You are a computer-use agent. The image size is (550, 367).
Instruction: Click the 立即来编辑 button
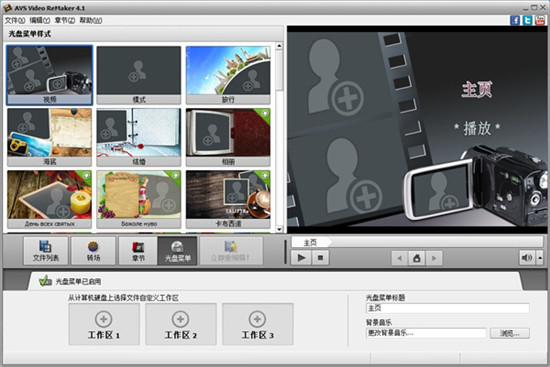tap(231, 251)
